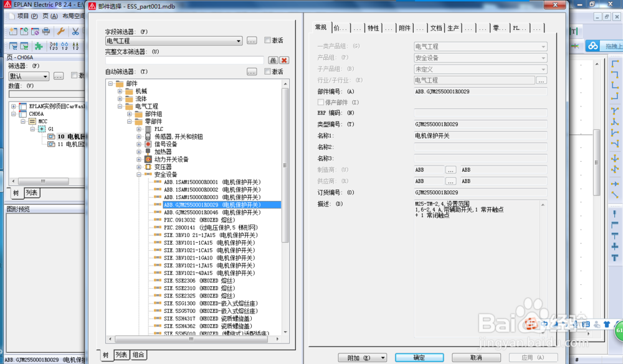Select the ┘-shaped angle connection symbol
Viewport: 623px width, 364px height.
615,95
